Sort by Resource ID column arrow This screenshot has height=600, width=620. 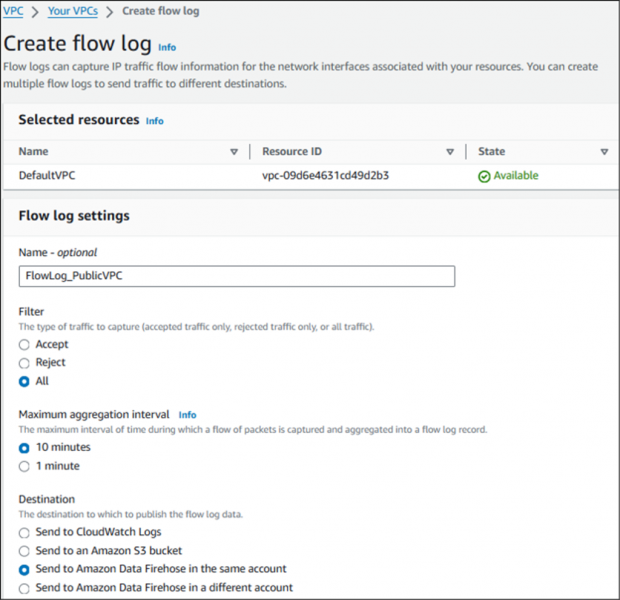point(450,152)
